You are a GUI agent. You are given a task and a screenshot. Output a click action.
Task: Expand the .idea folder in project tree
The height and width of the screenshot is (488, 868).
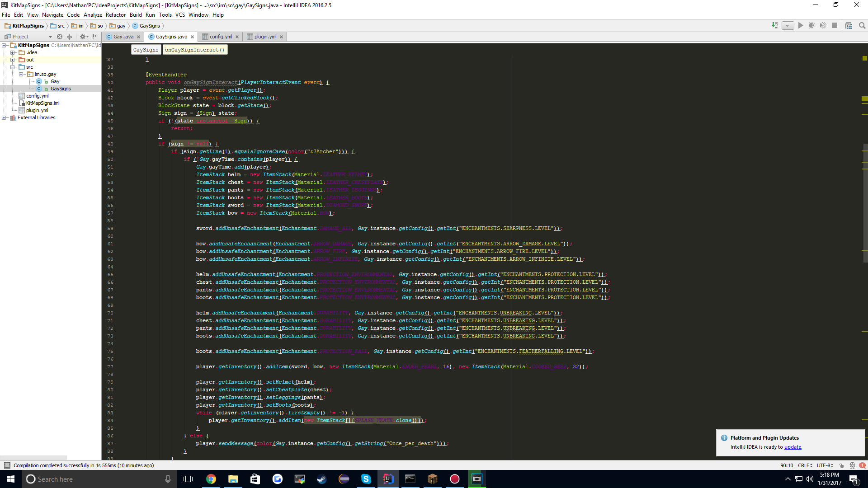13,52
